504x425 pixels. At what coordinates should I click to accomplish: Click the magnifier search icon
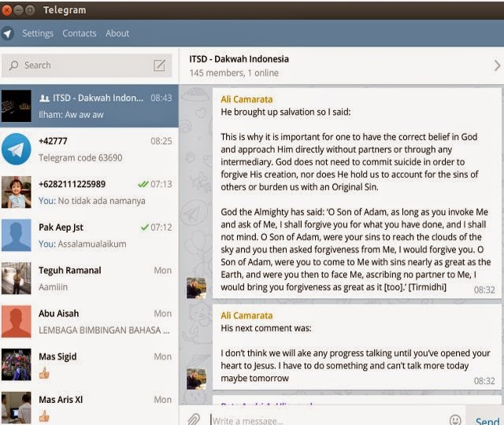(x=13, y=65)
